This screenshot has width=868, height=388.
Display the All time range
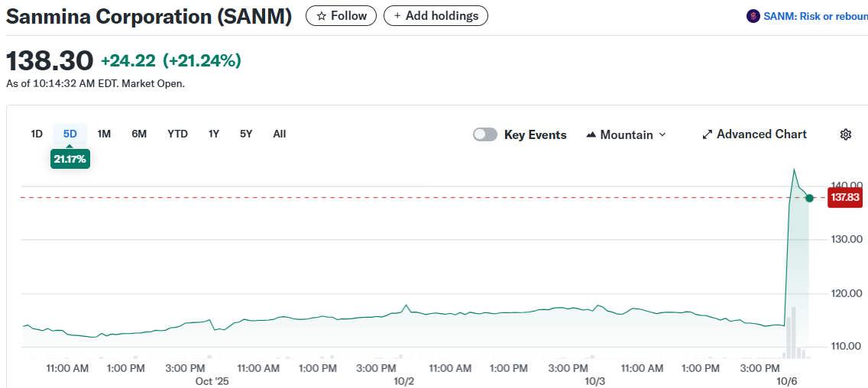(280, 134)
